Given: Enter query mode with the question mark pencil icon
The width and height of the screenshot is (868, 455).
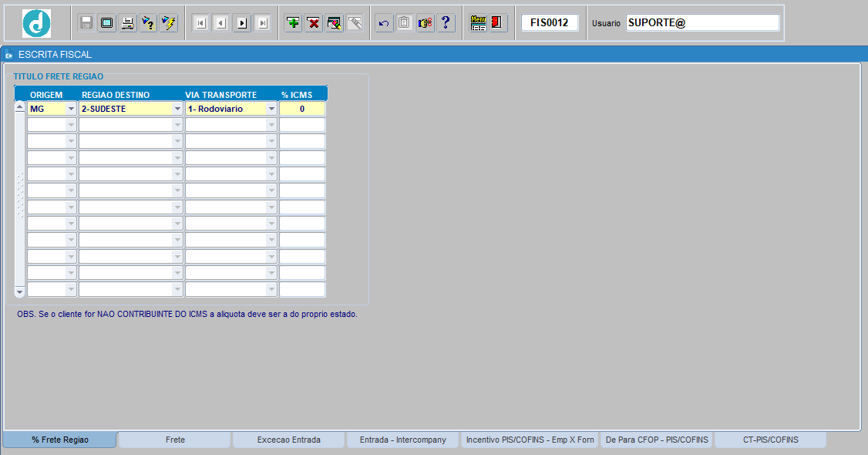Looking at the screenshot, I should (x=146, y=22).
